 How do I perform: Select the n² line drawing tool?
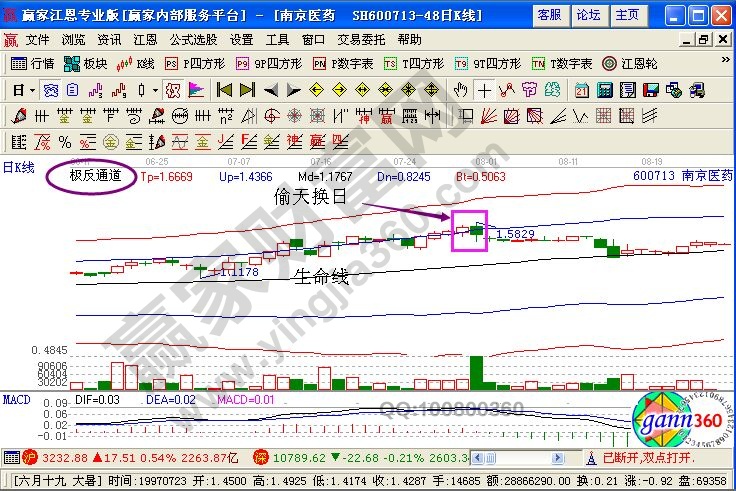[x=226, y=115]
